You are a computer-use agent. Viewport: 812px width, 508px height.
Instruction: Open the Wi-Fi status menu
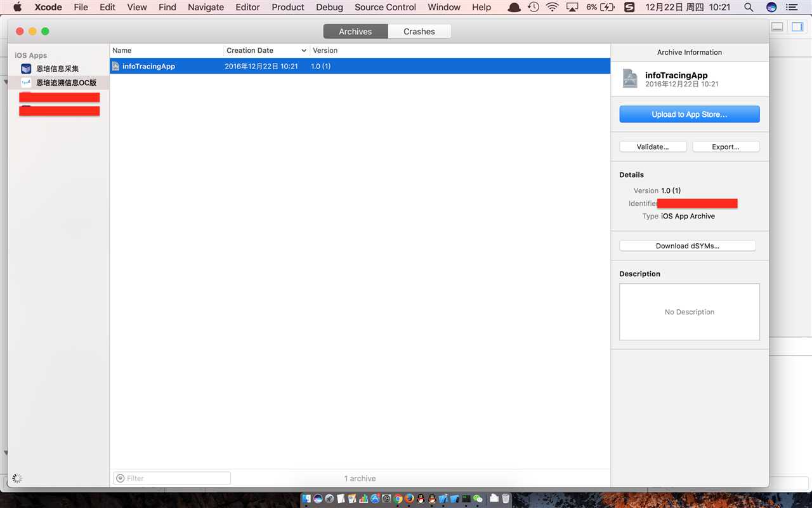pyautogui.click(x=553, y=7)
